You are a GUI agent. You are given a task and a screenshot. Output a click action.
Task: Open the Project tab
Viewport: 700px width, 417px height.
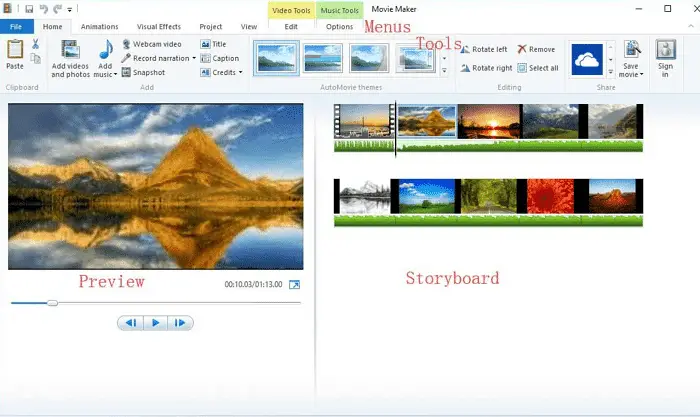click(x=211, y=27)
